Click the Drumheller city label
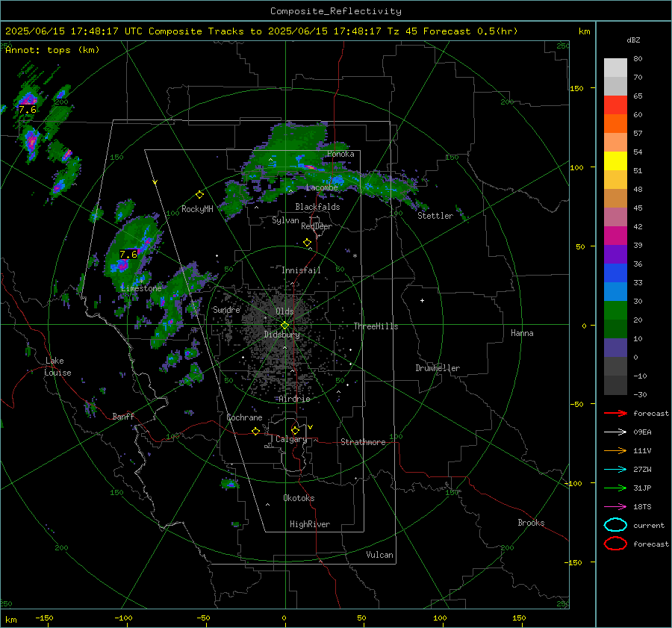672x628 pixels. [x=438, y=368]
